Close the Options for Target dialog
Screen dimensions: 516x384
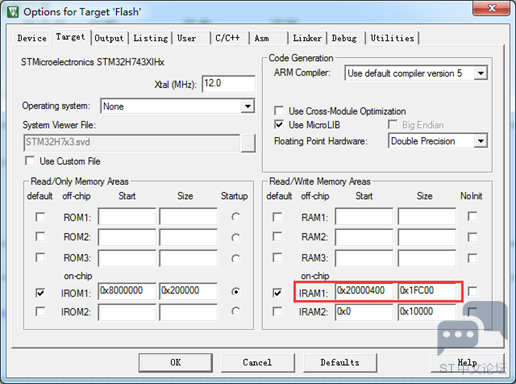pos(491,8)
